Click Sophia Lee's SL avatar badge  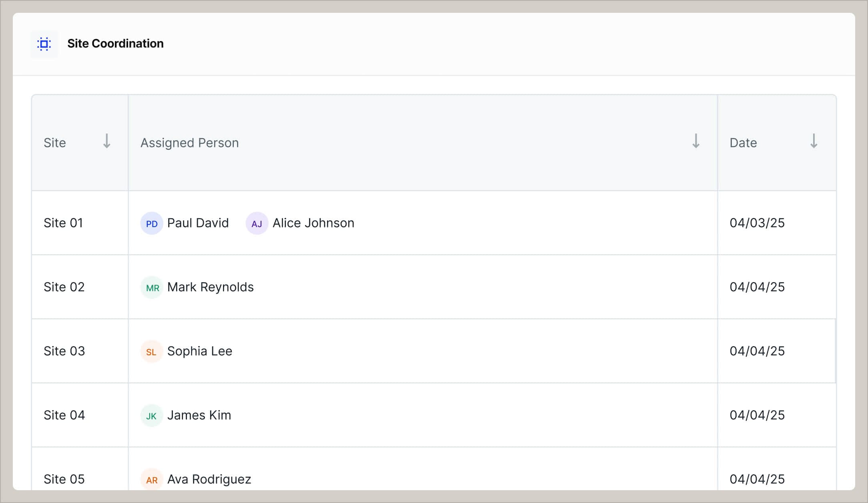tap(151, 351)
